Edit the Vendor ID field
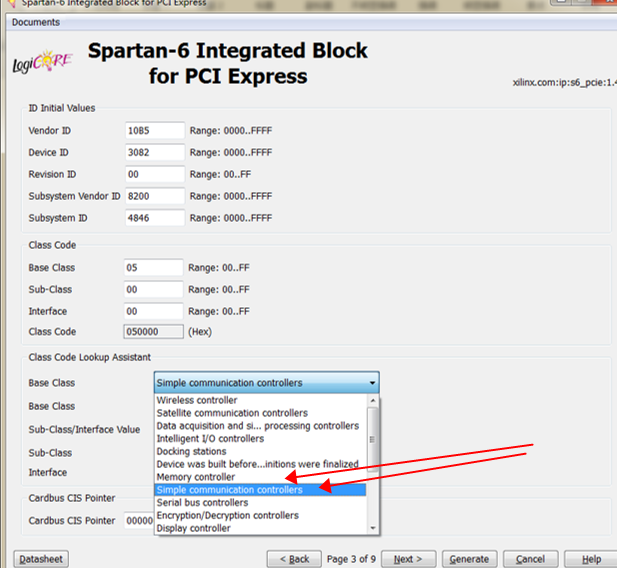 coord(155,131)
